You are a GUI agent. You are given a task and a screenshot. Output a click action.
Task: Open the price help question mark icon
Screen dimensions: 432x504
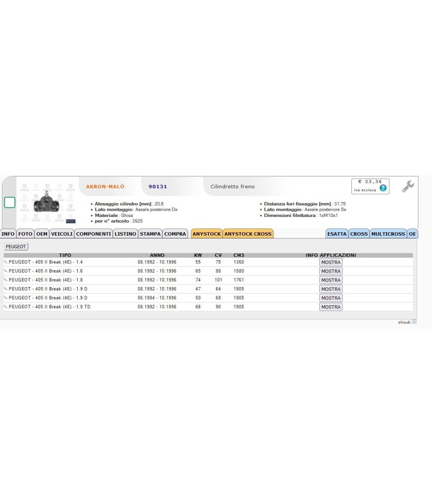pyautogui.click(x=383, y=188)
